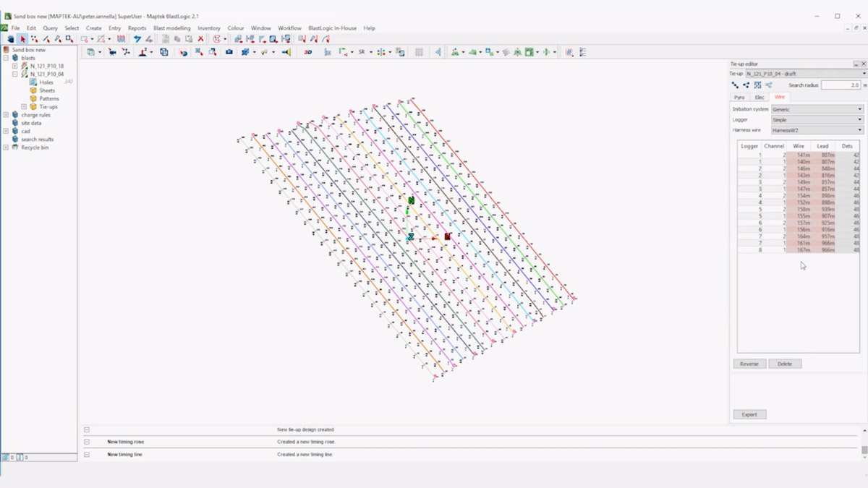Viewport: 868px width, 488px height.
Task: Click the camera snapshot toolbar icon
Action: (x=229, y=52)
